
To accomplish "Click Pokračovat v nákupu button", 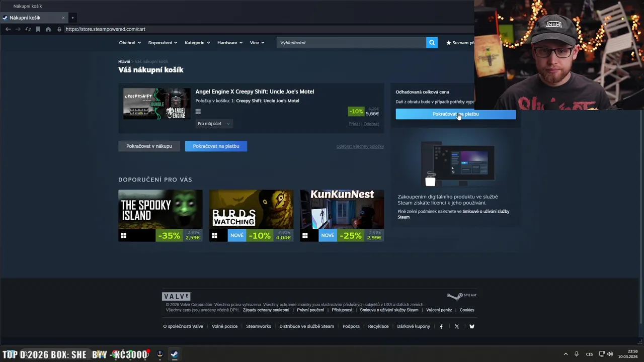I will point(149,146).
